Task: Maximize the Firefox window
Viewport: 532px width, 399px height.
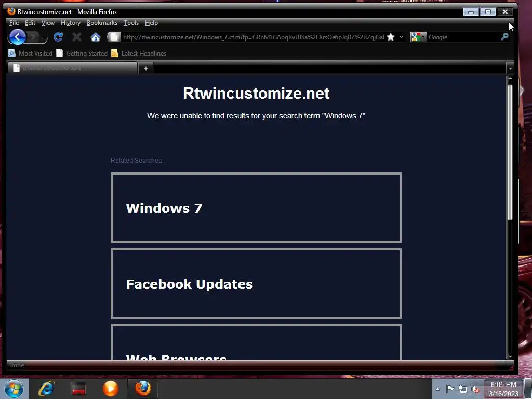Action: 488,11
